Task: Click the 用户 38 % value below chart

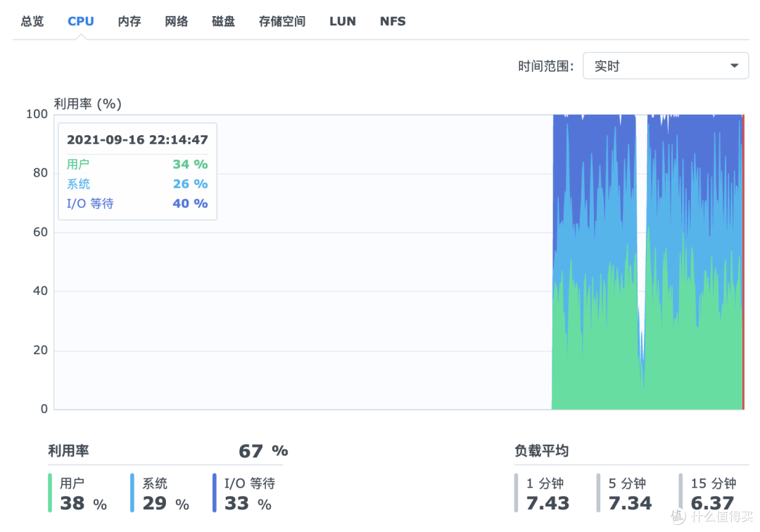Action: (83, 503)
